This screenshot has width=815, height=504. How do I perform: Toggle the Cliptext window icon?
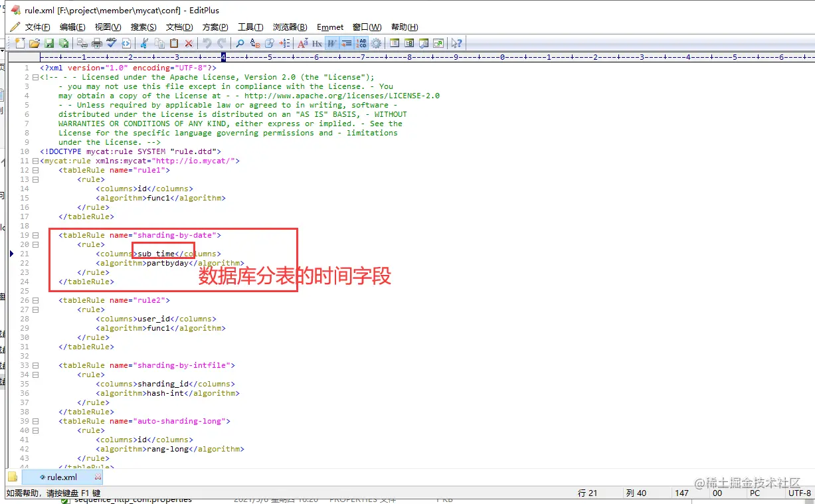(x=409, y=43)
